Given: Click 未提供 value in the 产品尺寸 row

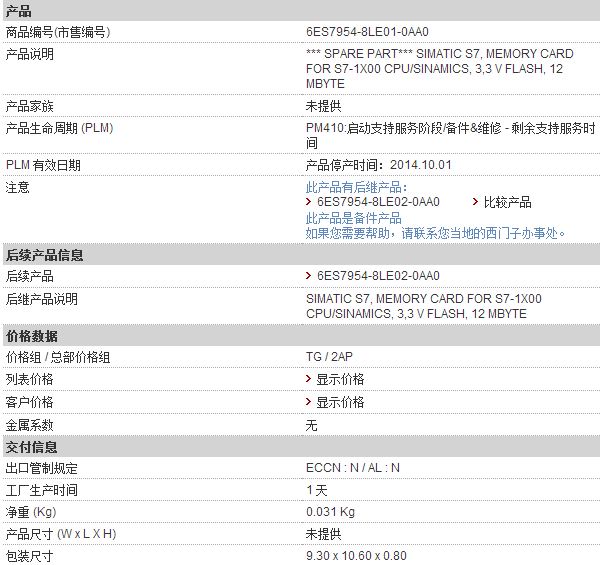Looking at the screenshot, I should pos(323,534).
